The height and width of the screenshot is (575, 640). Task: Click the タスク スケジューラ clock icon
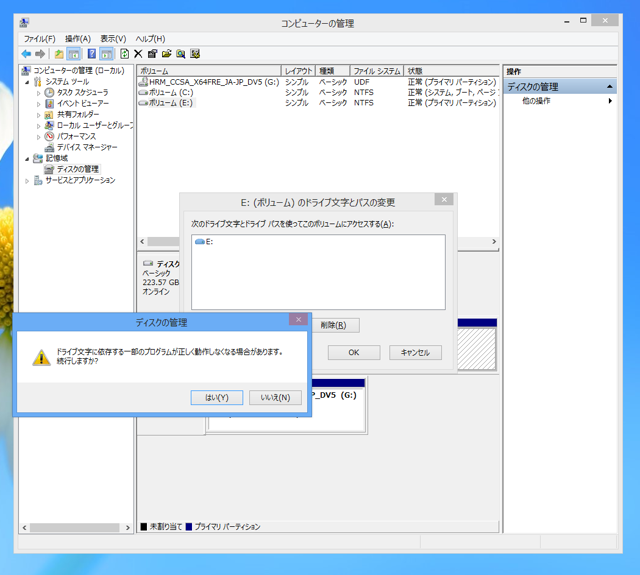[x=49, y=93]
